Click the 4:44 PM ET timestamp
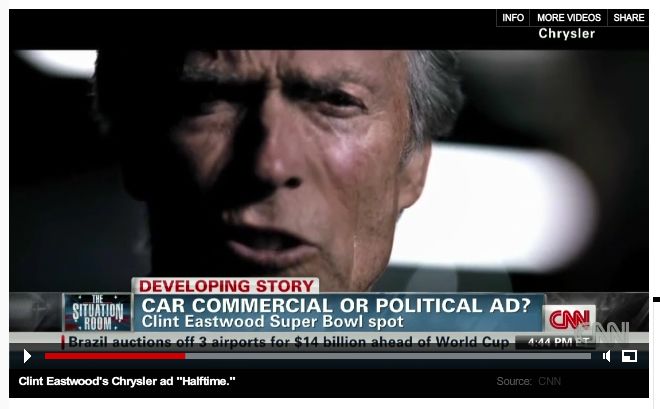 coord(557,343)
